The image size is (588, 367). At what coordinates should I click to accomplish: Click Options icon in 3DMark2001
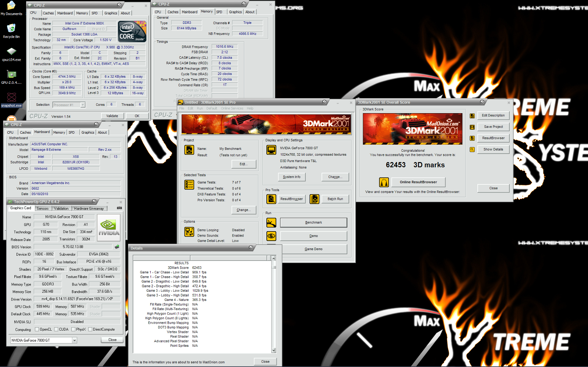tap(189, 232)
